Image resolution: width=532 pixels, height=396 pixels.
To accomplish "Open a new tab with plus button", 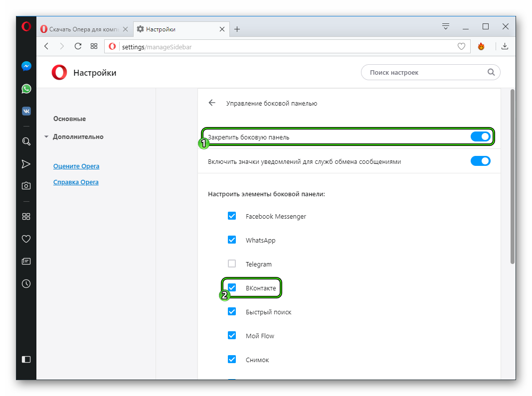I will click(237, 29).
